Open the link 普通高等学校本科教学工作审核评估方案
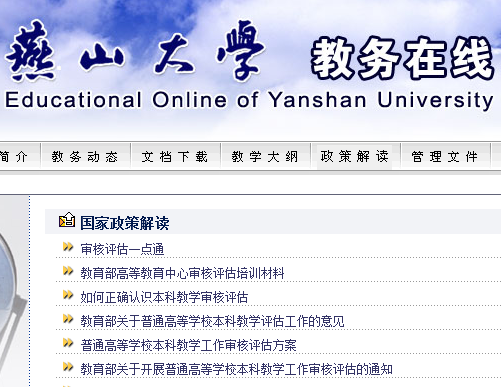 pyautogui.click(x=188, y=345)
